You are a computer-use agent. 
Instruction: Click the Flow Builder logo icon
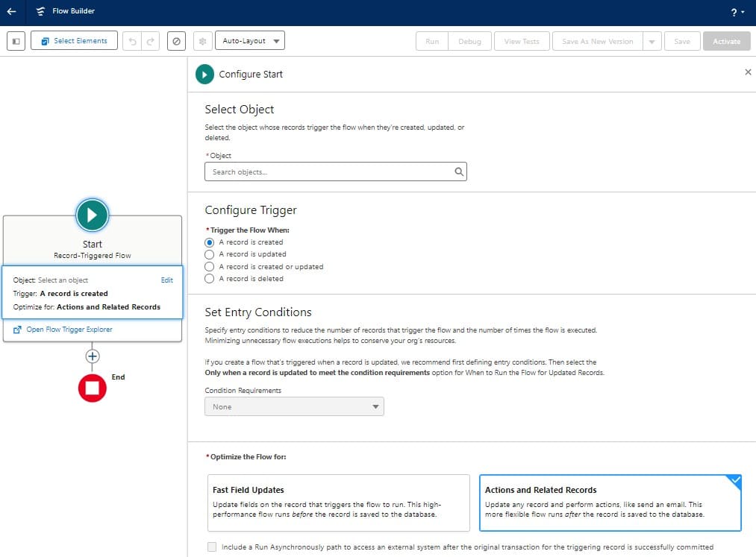pyautogui.click(x=40, y=11)
